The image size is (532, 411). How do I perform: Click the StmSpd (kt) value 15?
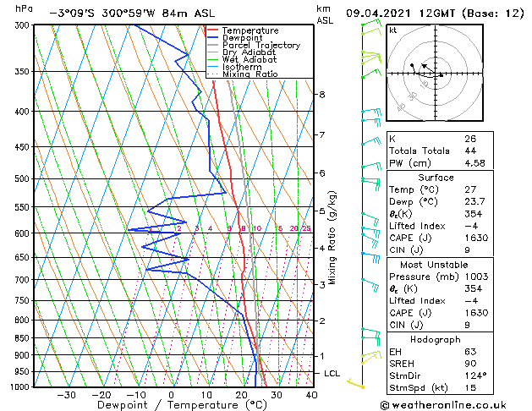pyautogui.click(x=470, y=388)
